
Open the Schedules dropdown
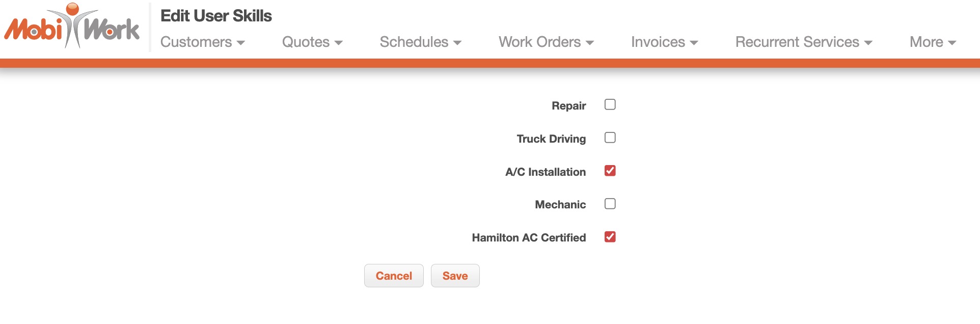[x=420, y=42]
